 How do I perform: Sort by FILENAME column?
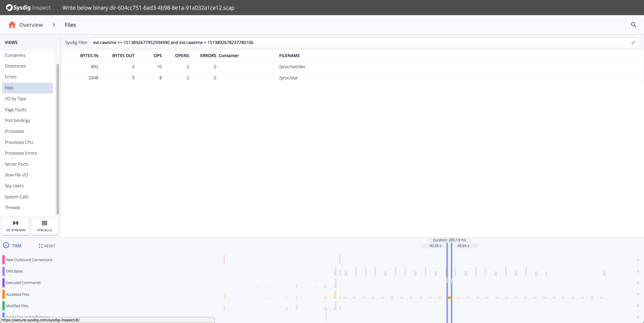[x=289, y=55]
